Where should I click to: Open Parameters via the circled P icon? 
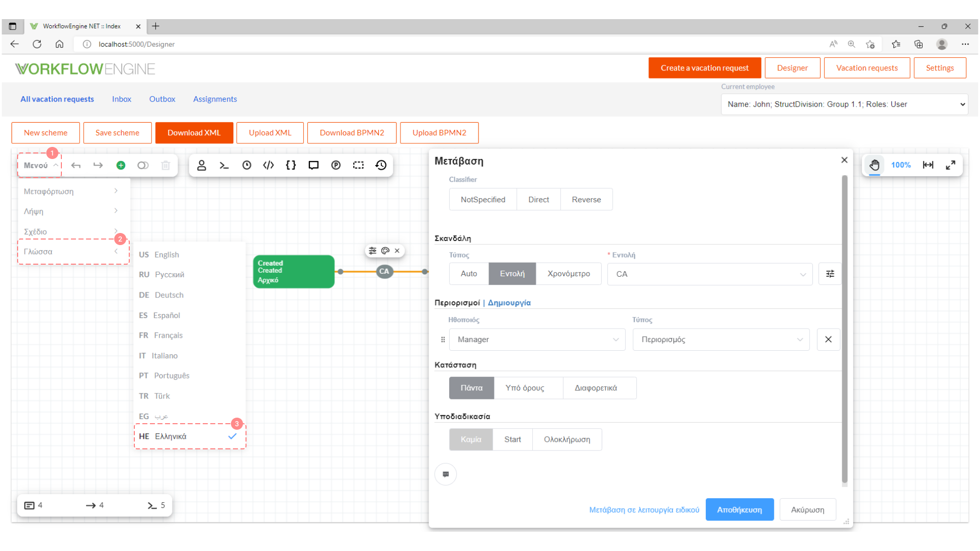(336, 165)
